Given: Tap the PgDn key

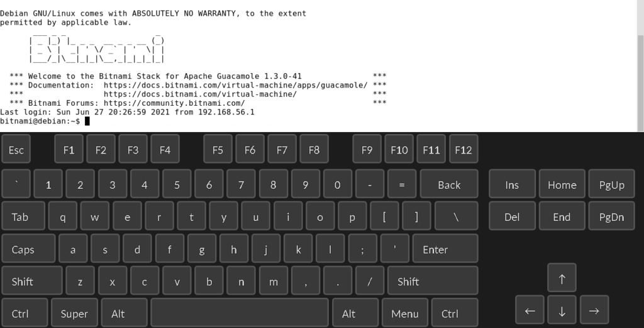Looking at the screenshot, I should pyautogui.click(x=611, y=216).
